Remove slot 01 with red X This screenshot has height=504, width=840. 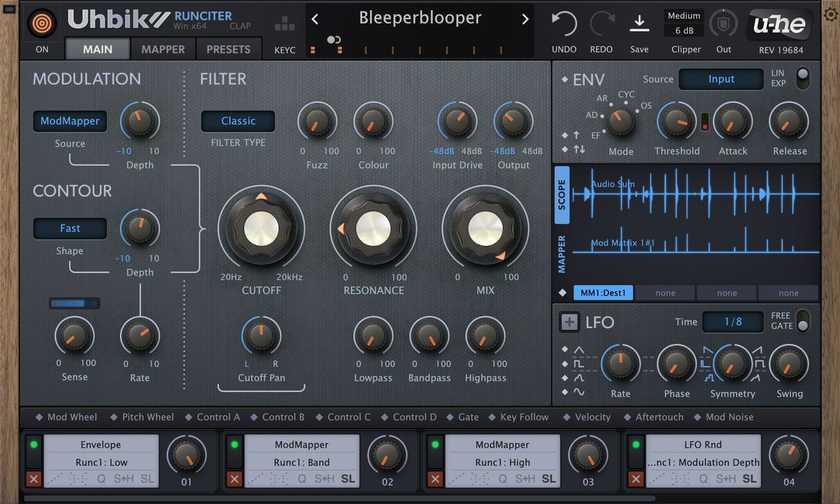[x=33, y=479]
